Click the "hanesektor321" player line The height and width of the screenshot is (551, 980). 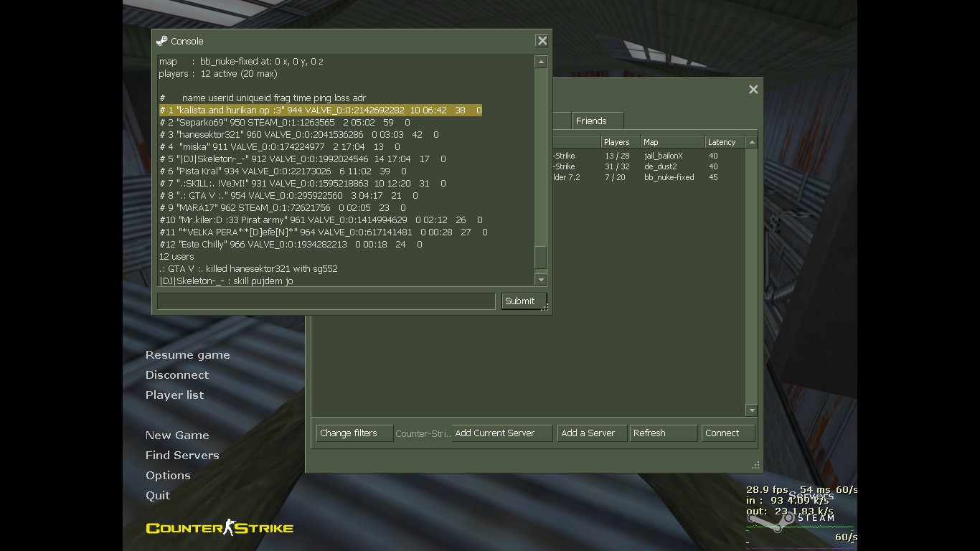tap(299, 134)
